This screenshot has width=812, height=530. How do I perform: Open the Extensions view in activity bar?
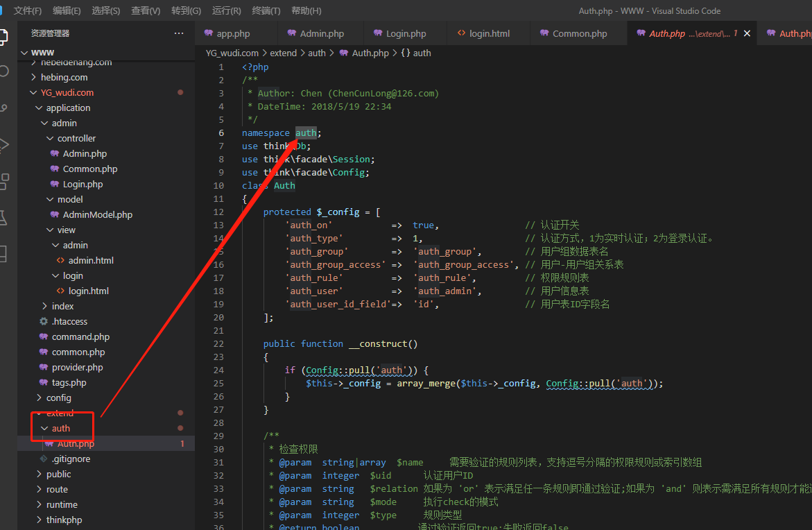click(x=4, y=181)
